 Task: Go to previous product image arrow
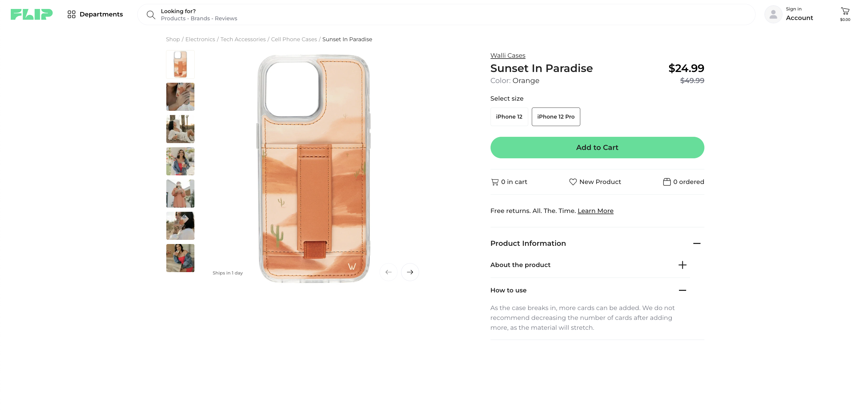pos(388,272)
